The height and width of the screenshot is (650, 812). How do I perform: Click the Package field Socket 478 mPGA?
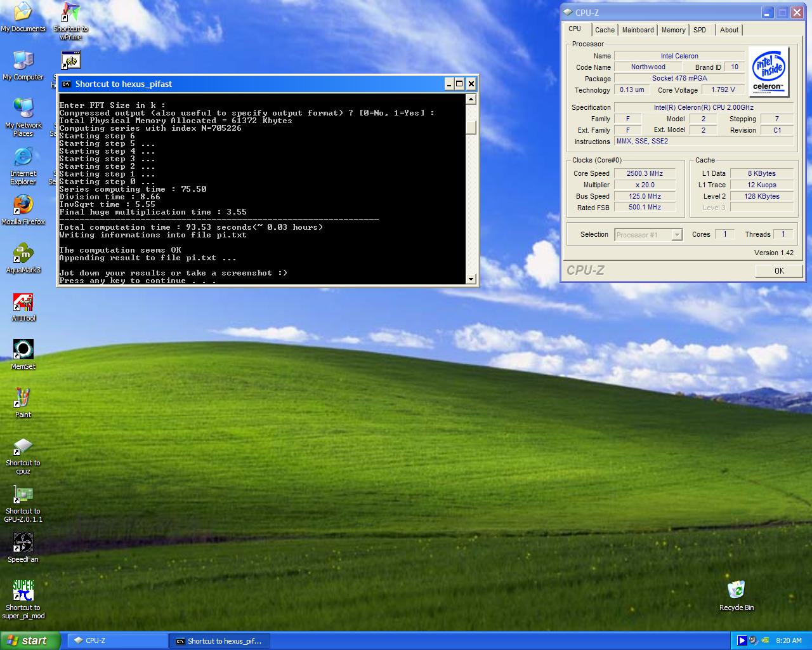click(x=679, y=78)
